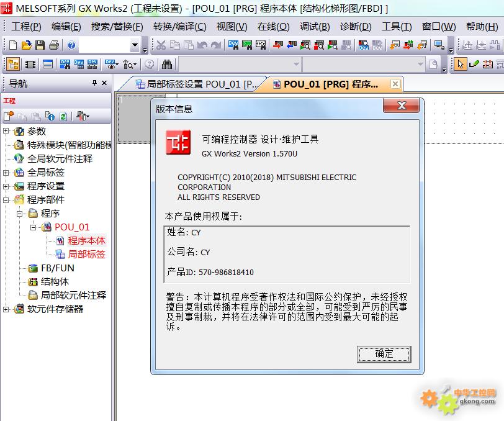Click the New project icon

pyautogui.click(x=13, y=45)
